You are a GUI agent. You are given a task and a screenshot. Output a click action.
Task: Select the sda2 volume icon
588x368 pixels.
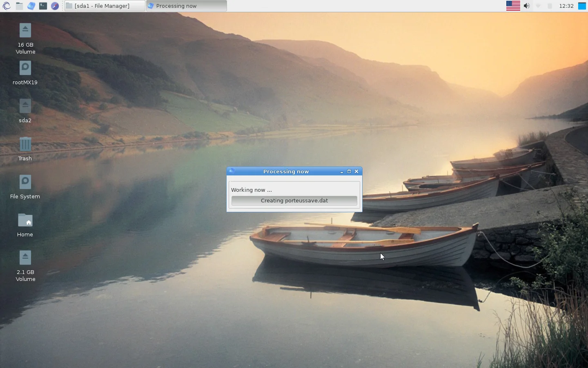coord(25,111)
